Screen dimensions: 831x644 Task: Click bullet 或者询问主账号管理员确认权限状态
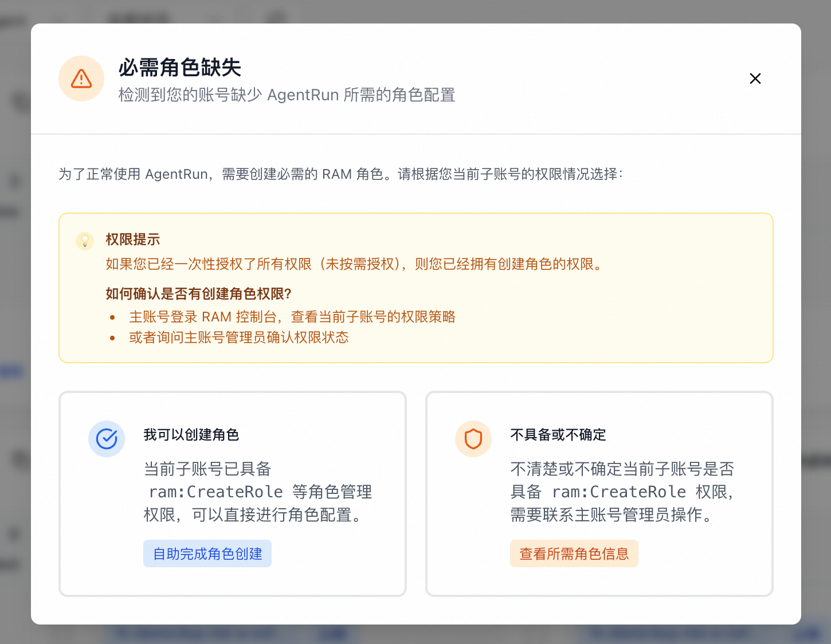pyautogui.click(x=239, y=337)
